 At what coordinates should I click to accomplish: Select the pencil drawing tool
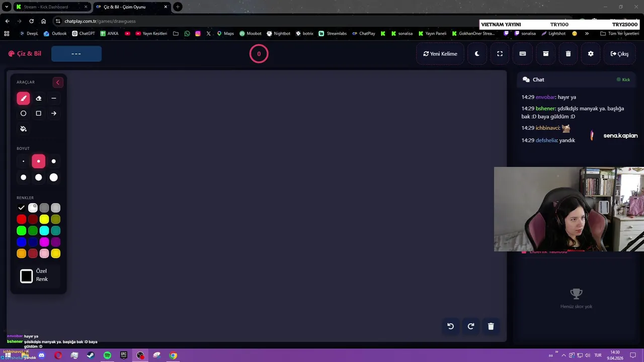click(x=23, y=99)
